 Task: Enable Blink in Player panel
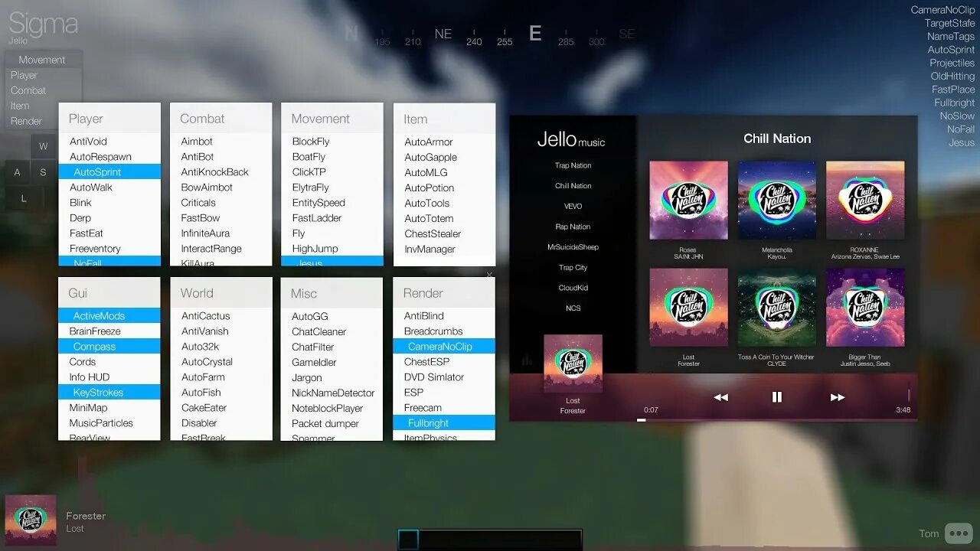point(109,203)
